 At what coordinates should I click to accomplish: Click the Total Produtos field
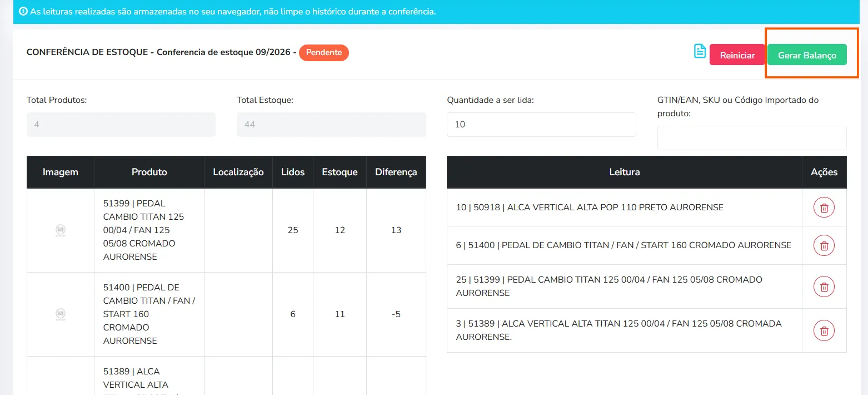pos(121,125)
